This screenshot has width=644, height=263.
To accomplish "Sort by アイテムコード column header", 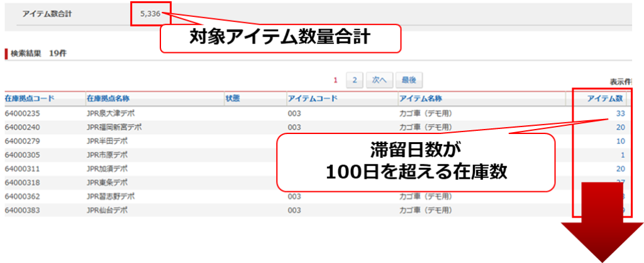I will coord(313,99).
